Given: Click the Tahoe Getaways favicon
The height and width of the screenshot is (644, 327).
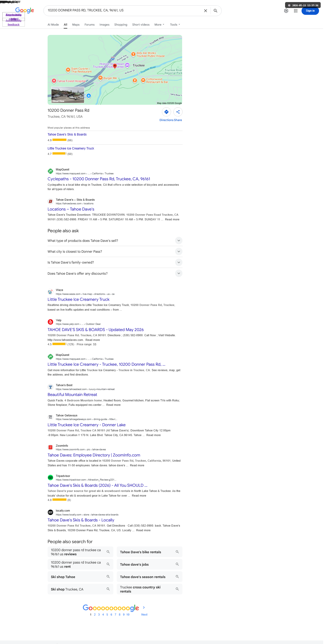Looking at the screenshot, I should tap(50, 417).
